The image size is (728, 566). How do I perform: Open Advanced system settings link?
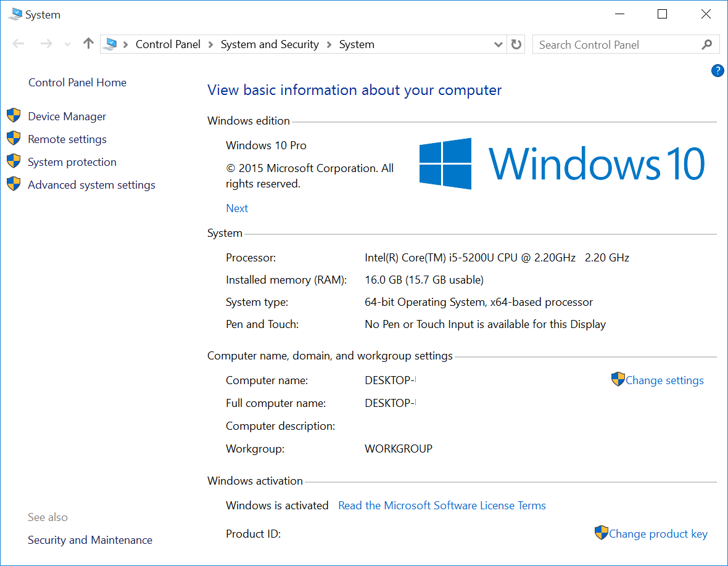91,184
